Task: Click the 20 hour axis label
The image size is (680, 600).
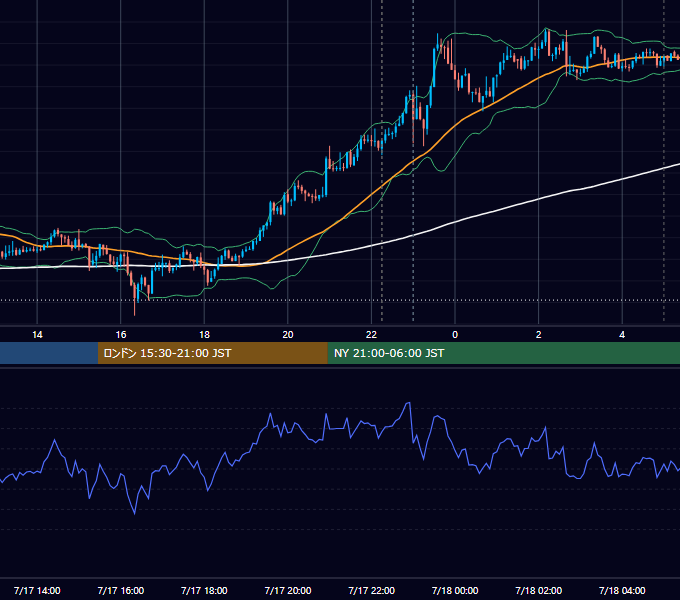Action: pos(288,335)
